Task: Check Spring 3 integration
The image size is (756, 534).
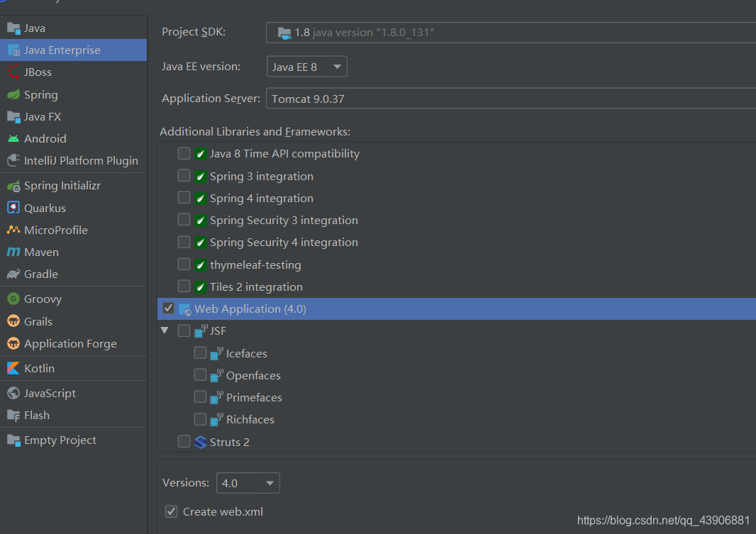Action: tap(184, 175)
